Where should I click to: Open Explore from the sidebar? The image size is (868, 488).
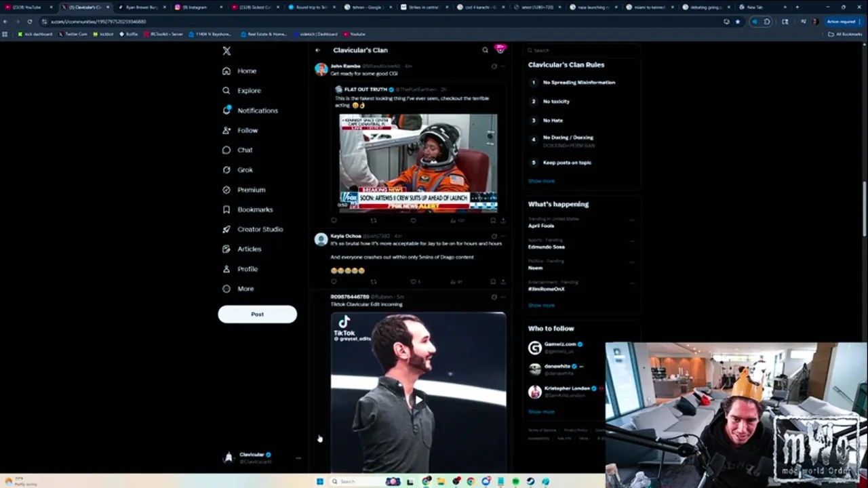[x=241, y=90]
